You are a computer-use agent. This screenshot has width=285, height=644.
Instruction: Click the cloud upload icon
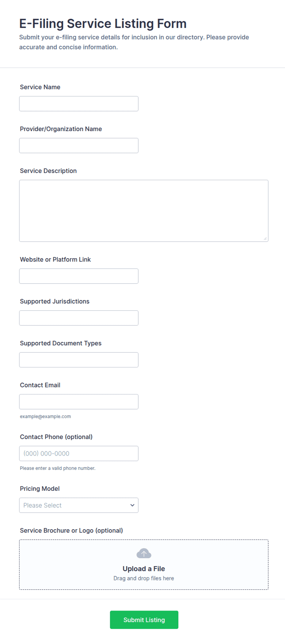(144, 553)
